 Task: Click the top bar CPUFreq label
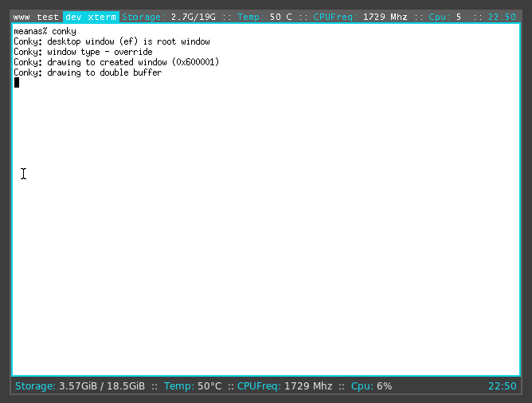tap(335, 17)
